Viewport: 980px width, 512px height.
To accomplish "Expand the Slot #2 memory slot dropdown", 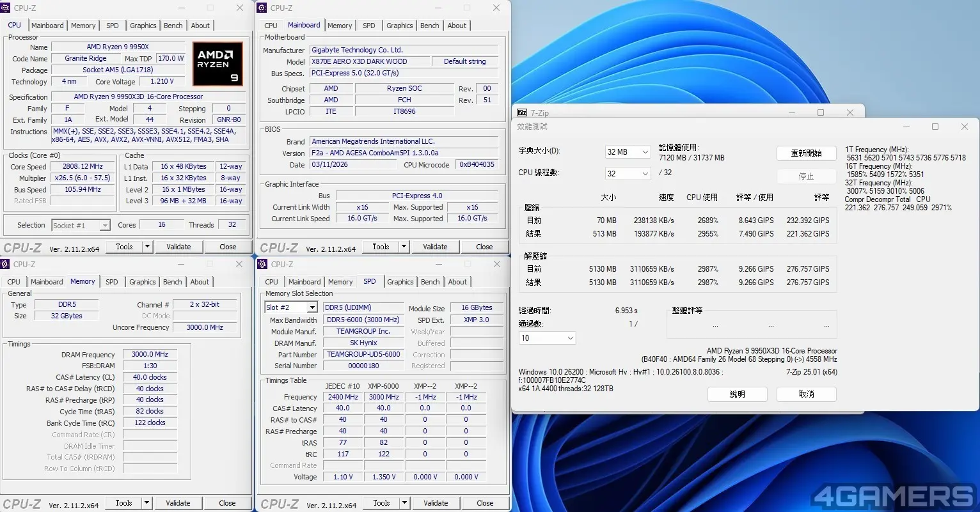I will coord(312,307).
